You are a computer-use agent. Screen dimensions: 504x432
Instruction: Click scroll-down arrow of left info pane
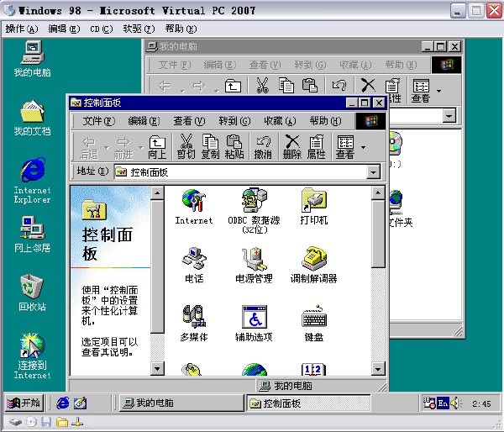point(157,369)
